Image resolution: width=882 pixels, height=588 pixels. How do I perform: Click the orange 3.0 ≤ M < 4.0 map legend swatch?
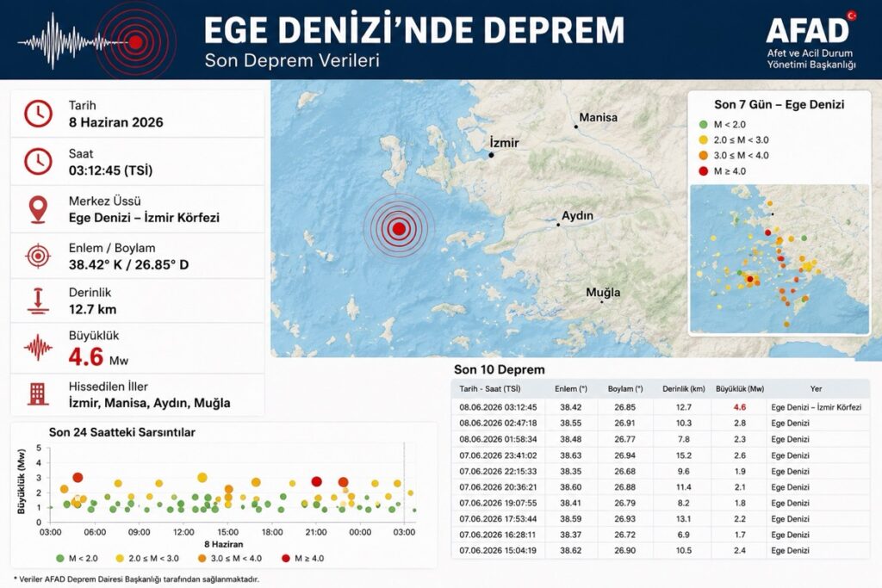[703, 156]
